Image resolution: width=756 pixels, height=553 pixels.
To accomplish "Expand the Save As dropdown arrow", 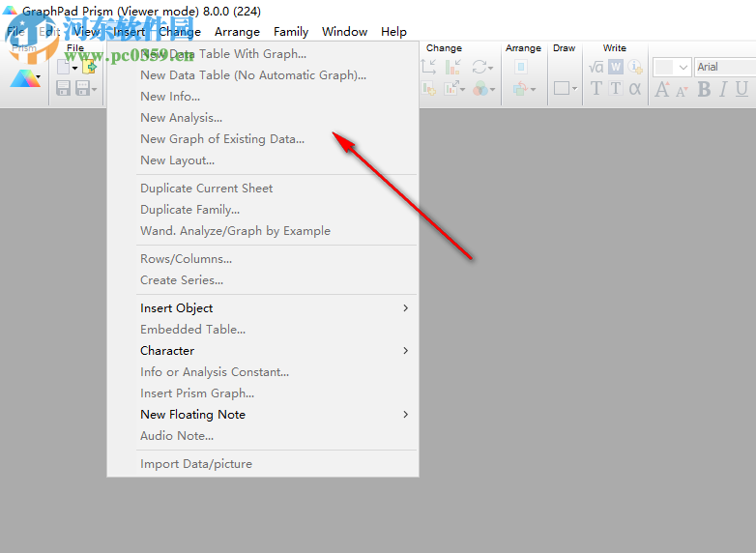I will [x=94, y=89].
